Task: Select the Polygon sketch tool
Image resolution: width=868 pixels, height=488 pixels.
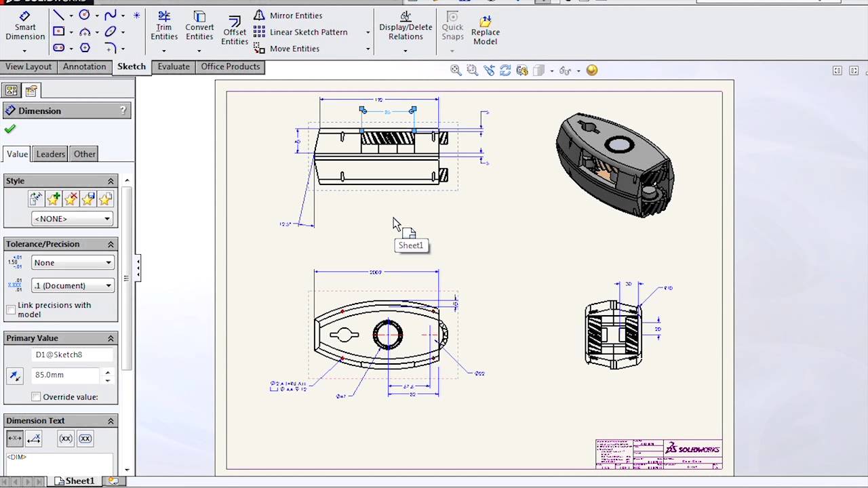Action: click(85, 48)
